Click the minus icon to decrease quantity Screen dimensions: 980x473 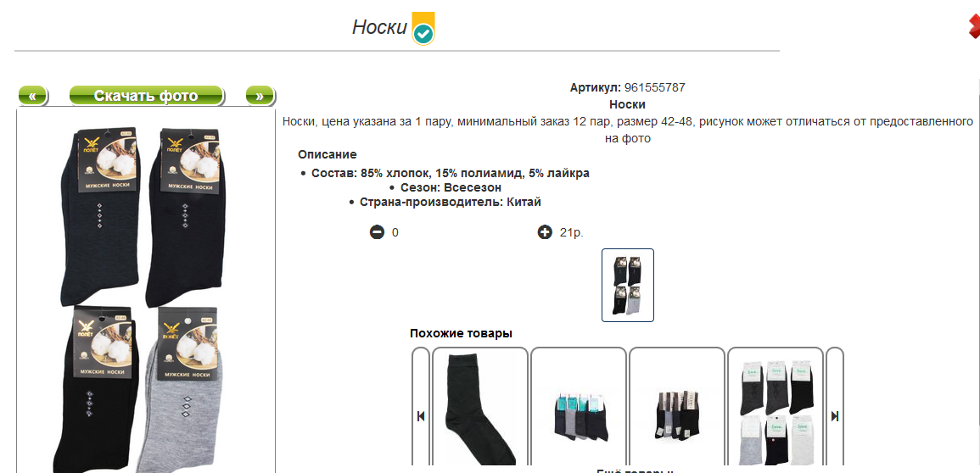(x=377, y=233)
